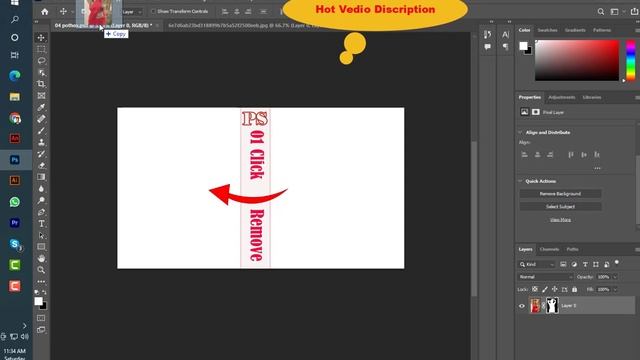Switch to the Gradients tab
Viewport: 640px width, 360px height.
pyautogui.click(x=575, y=30)
